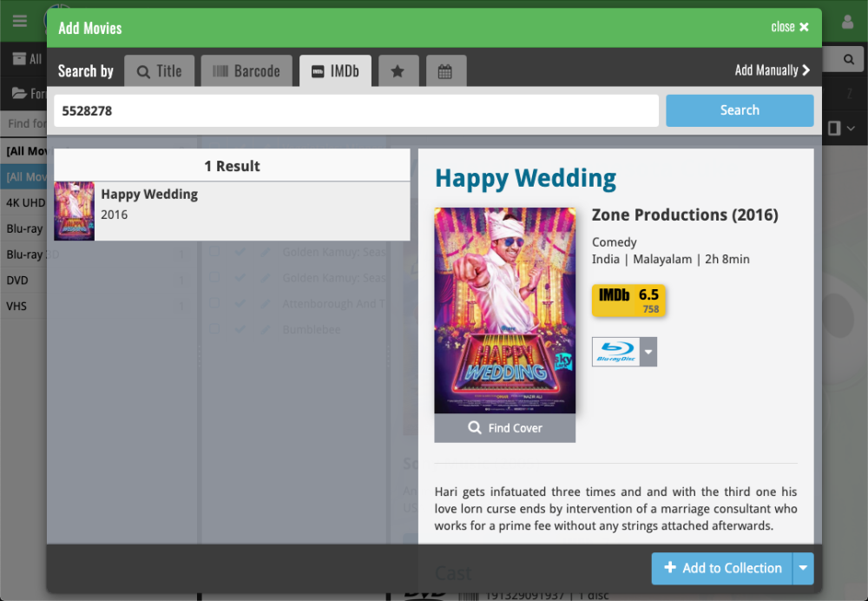This screenshot has height=601, width=868.
Task: Select the Happy Wedding 2016 search result
Action: click(x=232, y=211)
